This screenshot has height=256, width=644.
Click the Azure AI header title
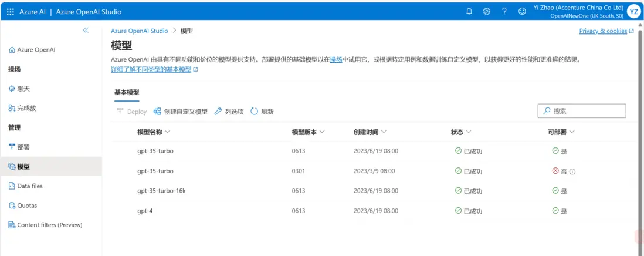(32, 12)
